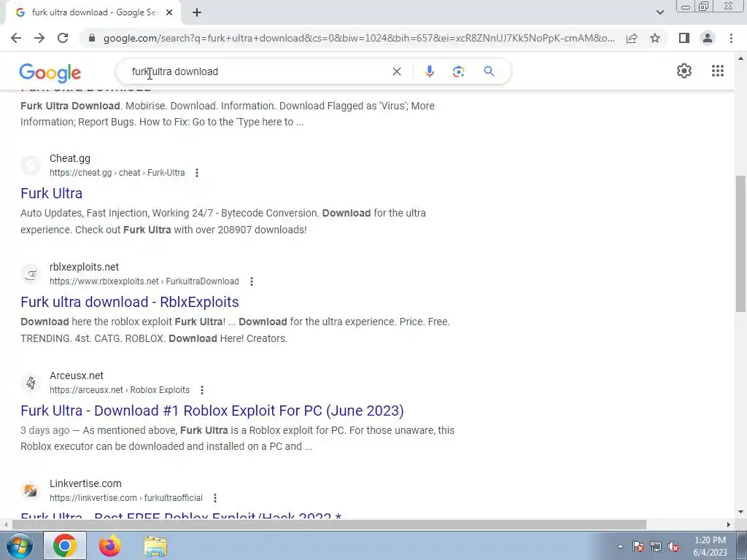Click the Chrome address bar URL
The height and width of the screenshot is (560, 747).
(359, 38)
